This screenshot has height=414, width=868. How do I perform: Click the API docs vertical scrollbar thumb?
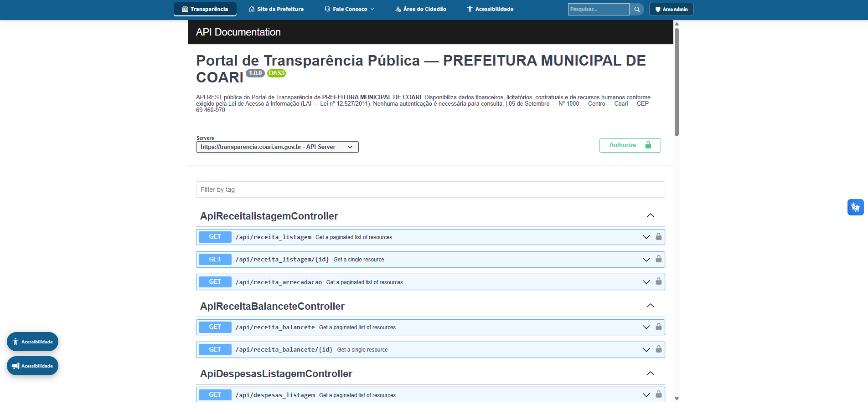pyautogui.click(x=677, y=82)
